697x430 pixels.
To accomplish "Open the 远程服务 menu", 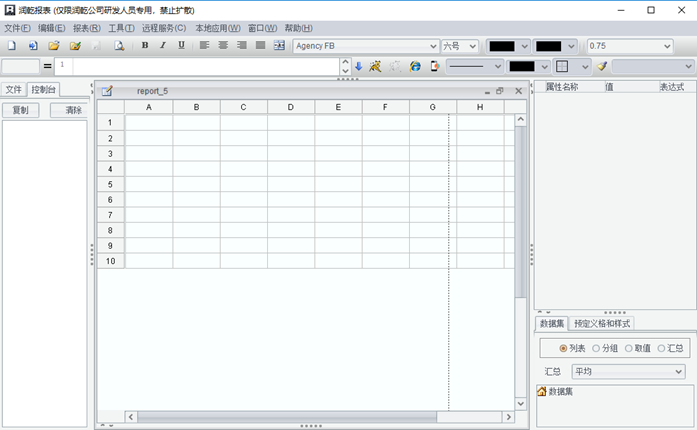I will point(164,28).
